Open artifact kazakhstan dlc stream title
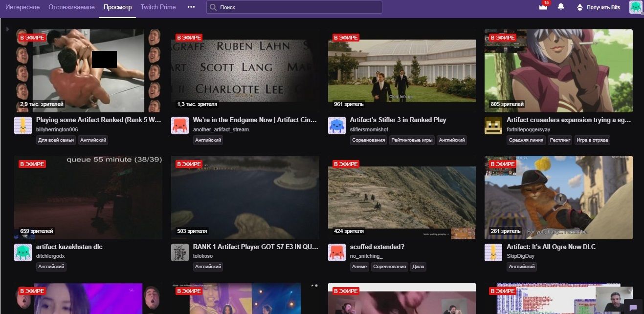The width and height of the screenshot is (644, 314). click(69, 247)
